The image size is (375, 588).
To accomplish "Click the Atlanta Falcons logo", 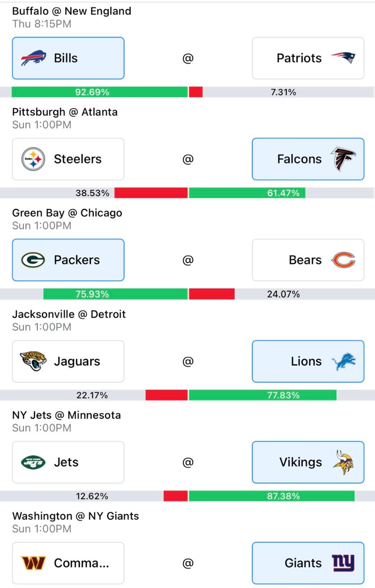I will click(x=343, y=159).
